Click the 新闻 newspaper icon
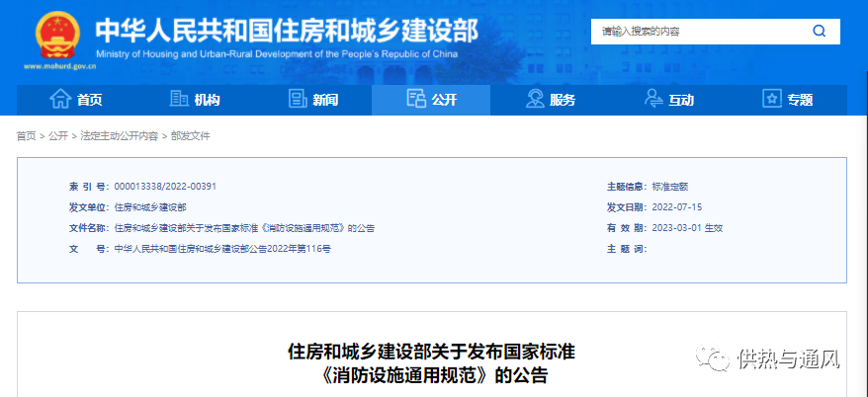 (298, 99)
